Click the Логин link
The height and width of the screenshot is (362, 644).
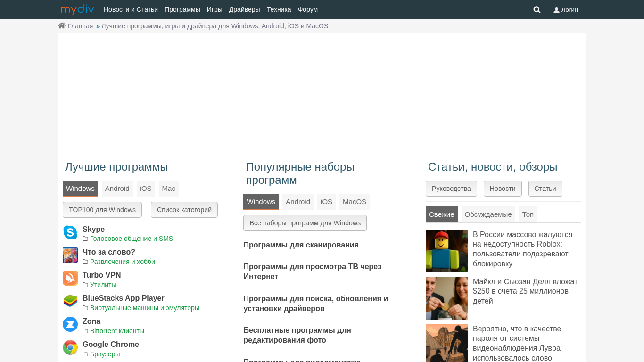[566, 9]
